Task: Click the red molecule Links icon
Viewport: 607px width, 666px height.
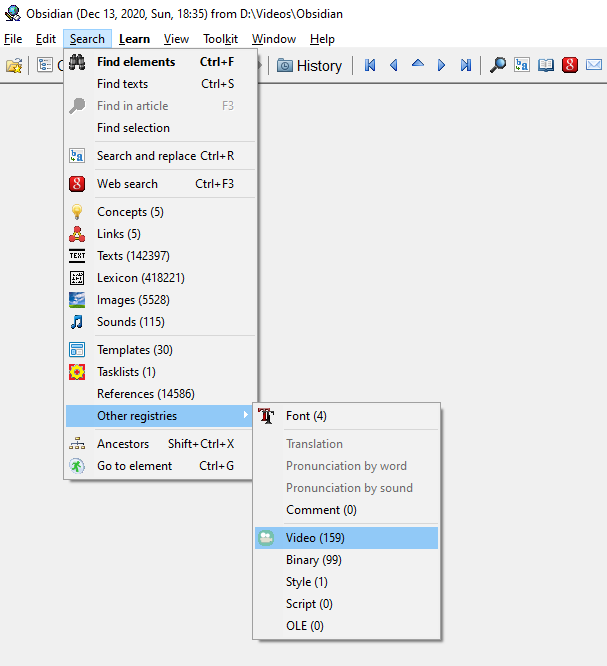Action: click(77, 234)
